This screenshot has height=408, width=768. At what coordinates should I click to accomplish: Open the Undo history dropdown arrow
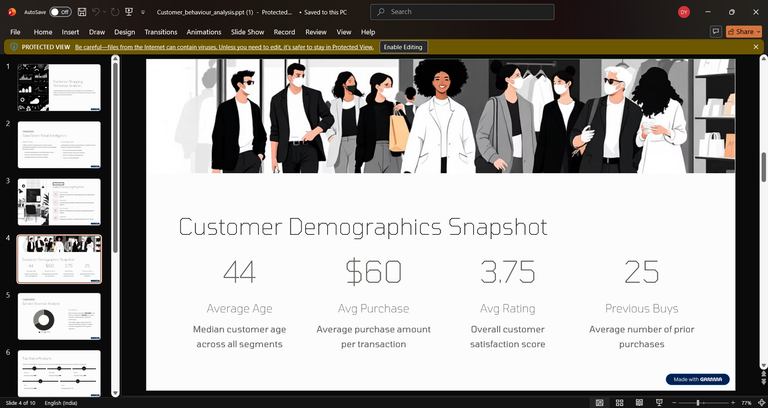pyautogui.click(x=105, y=12)
